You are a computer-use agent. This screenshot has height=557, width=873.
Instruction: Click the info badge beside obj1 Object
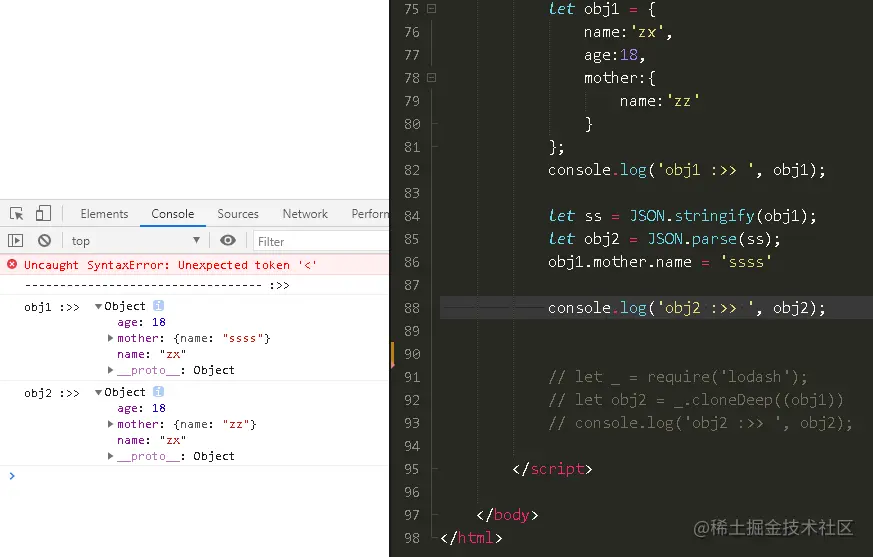(159, 305)
